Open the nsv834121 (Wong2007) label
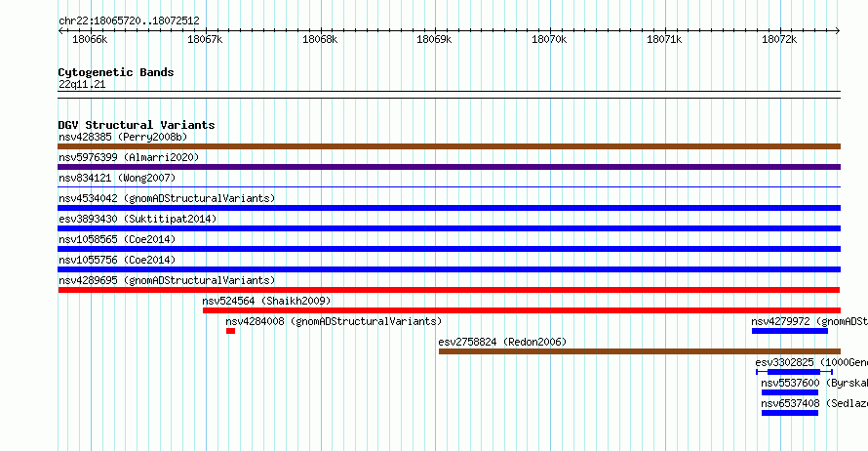Image resolution: width=868 pixels, height=451 pixels. coord(117,178)
